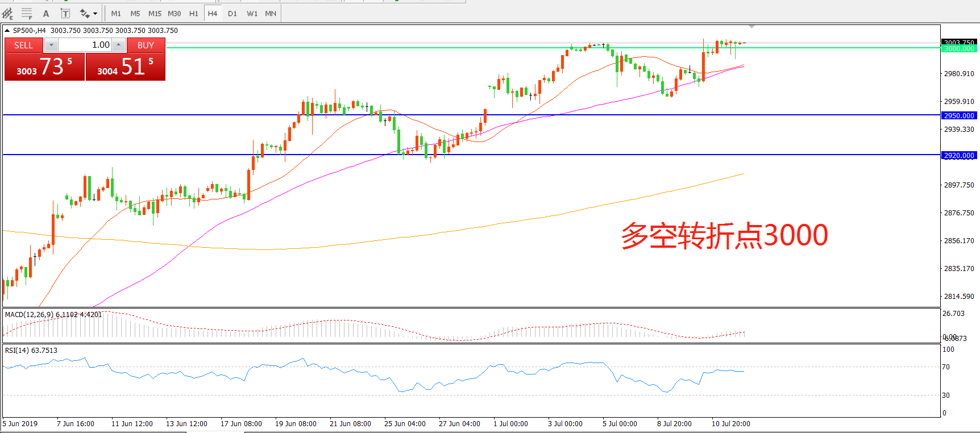Select the D1 timeframe

[232, 13]
